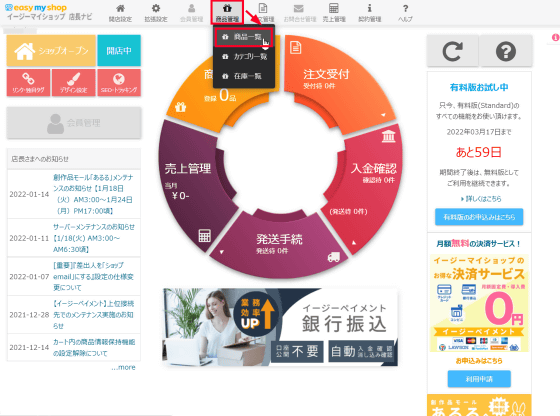
Task: Click 有料版のお申込みはこちら button
Action: pos(479,217)
